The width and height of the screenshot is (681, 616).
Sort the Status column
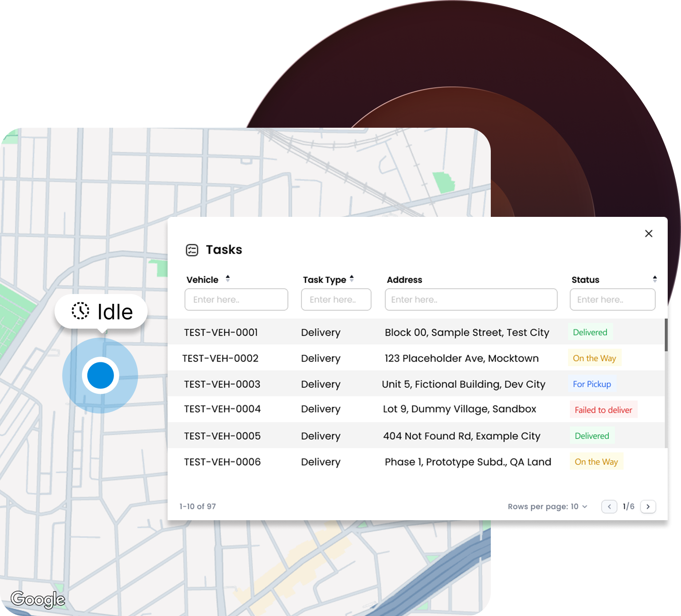click(x=655, y=279)
